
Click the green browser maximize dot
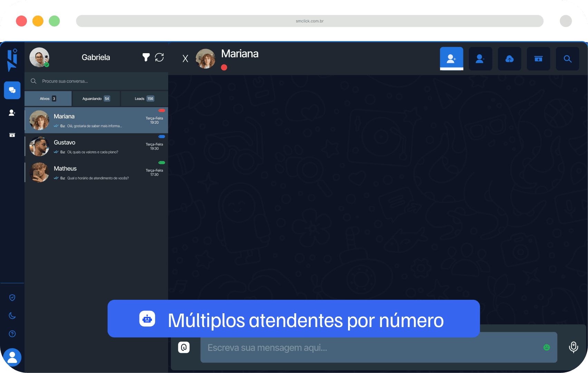pyautogui.click(x=54, y=21)
